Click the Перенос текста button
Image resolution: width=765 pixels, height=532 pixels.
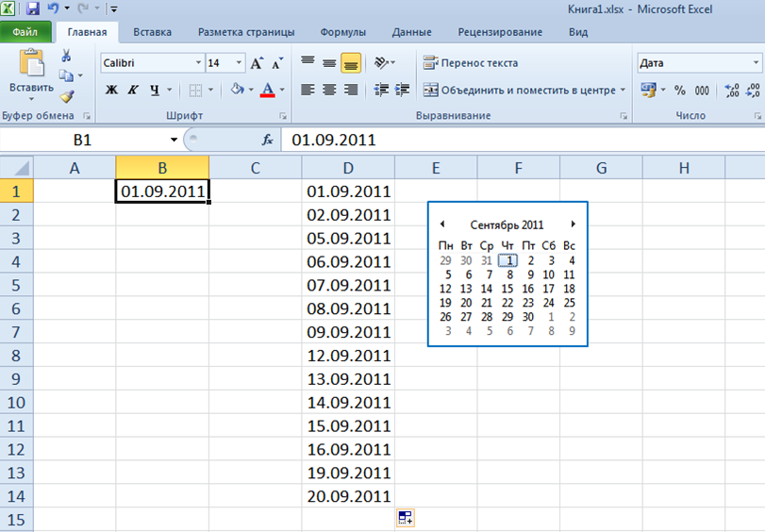471,63
